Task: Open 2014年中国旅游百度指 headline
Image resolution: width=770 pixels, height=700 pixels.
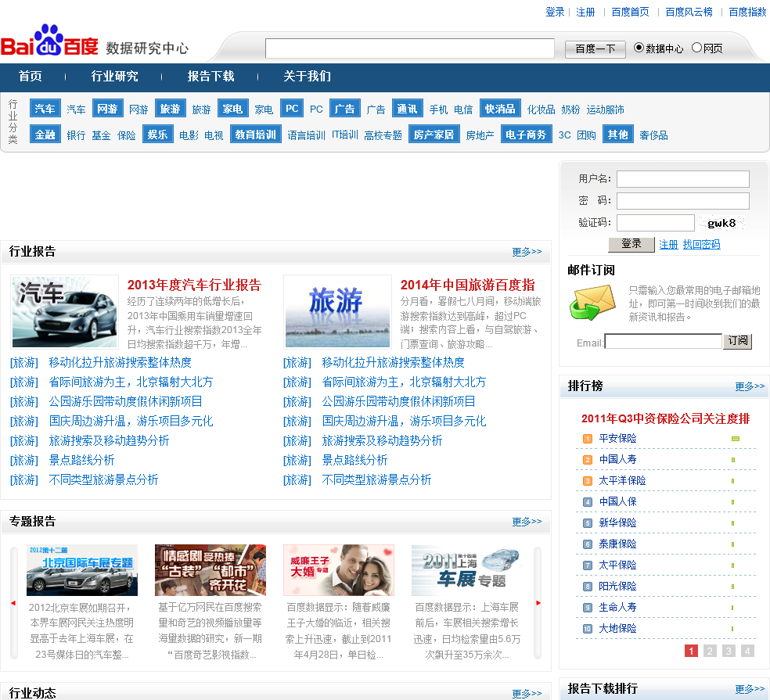Action: [x=467, y=285]
